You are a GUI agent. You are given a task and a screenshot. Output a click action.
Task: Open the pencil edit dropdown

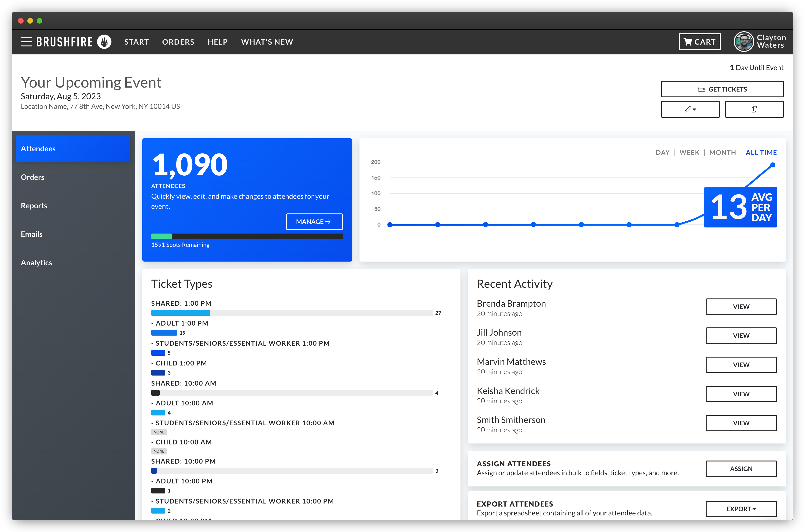click(x=690, y=109)
